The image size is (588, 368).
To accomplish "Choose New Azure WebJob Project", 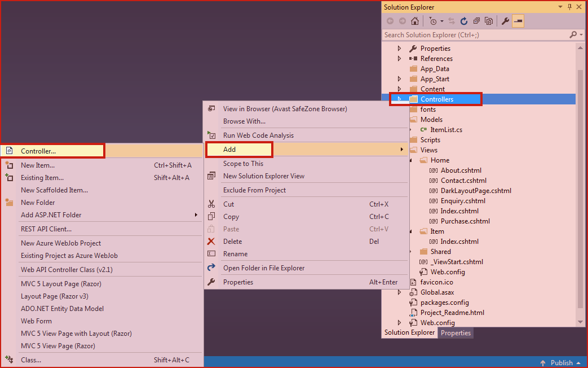I will (x=61, y=243).
